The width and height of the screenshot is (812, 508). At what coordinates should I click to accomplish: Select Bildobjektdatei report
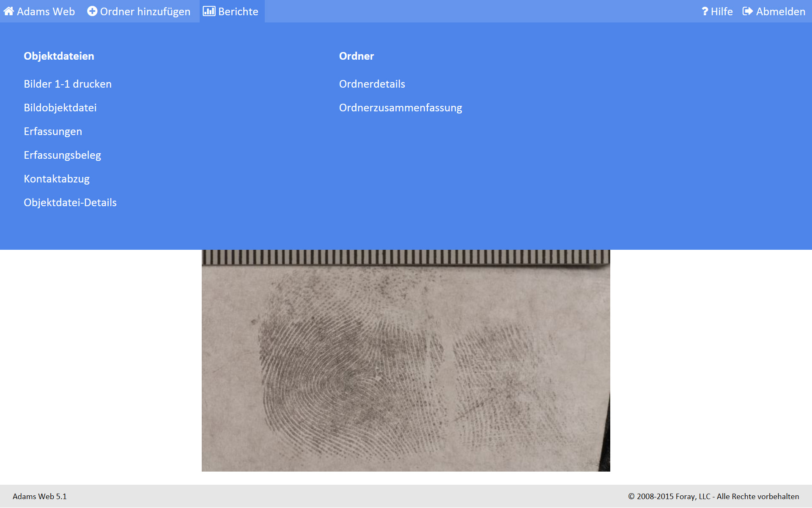click(60, 108)
